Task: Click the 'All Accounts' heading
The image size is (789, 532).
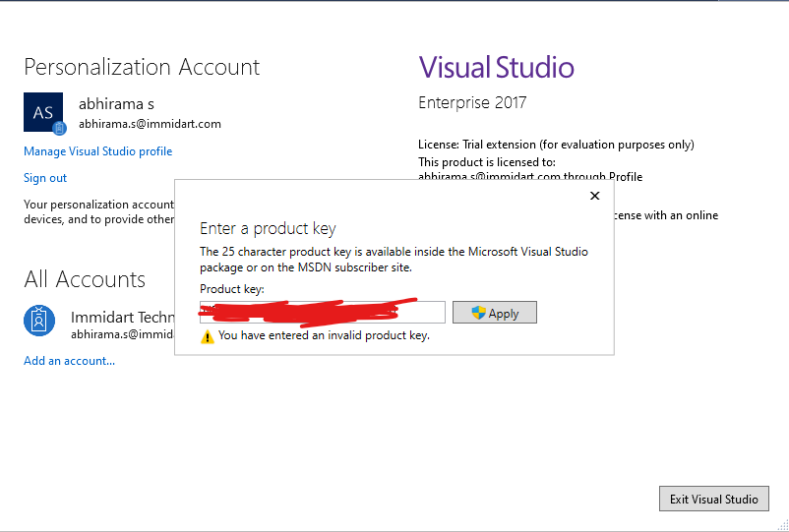Action: click(x=85, y=279)
